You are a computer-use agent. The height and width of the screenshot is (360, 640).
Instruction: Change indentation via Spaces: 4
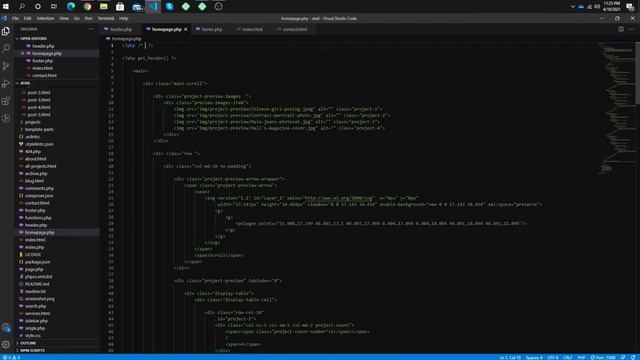(x=534, y=357)
